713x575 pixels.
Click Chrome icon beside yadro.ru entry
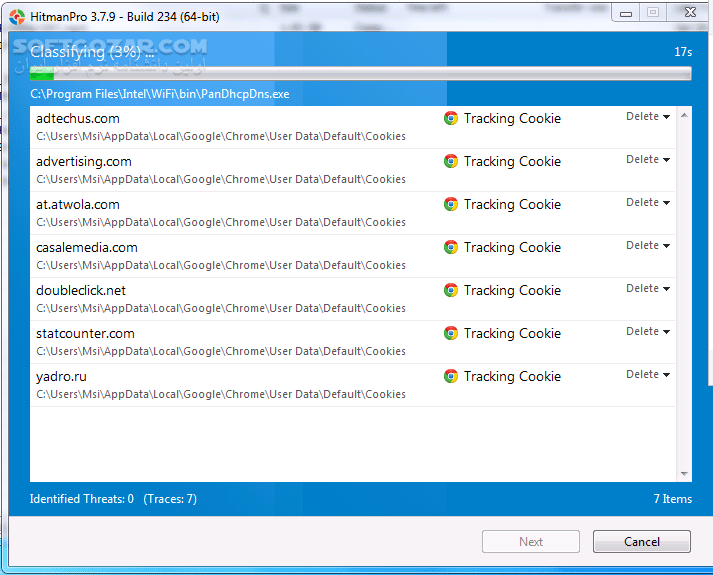point(451,376)
